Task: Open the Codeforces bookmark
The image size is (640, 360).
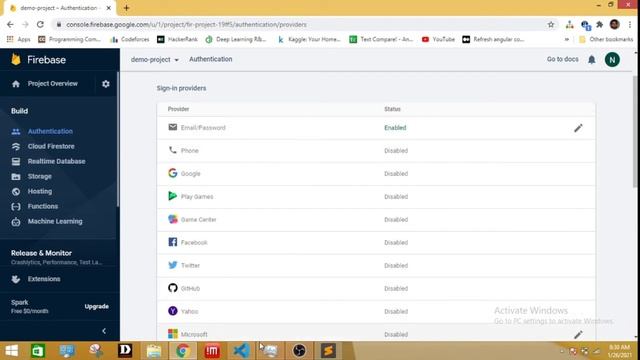Action: pyautogui.click(x=130, y=39)
